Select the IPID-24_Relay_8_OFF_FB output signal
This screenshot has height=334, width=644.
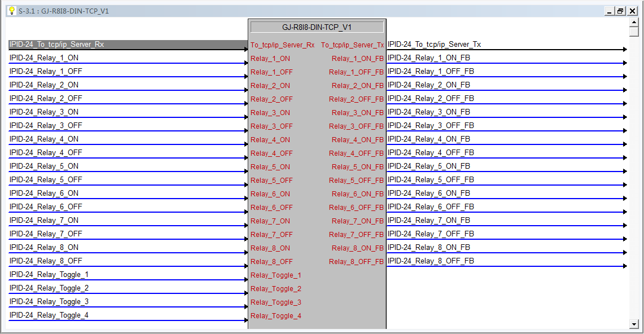click(506, 261)
